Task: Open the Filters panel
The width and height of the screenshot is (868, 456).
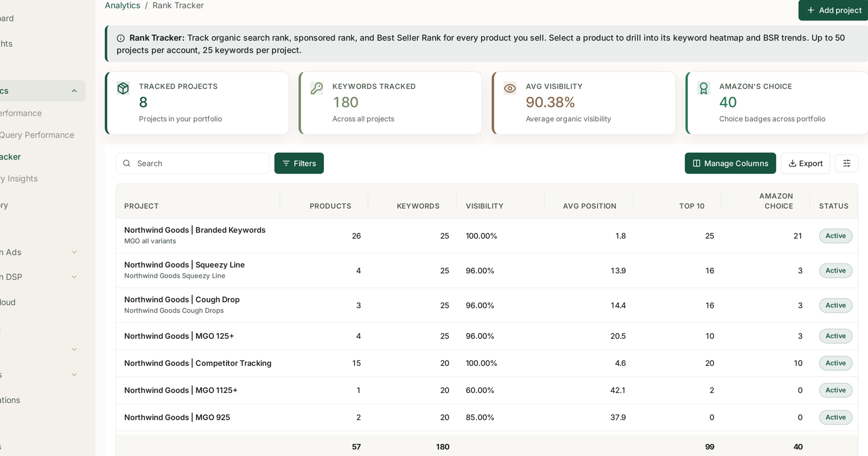Action: pyautogui.click(x=299, y=163)
